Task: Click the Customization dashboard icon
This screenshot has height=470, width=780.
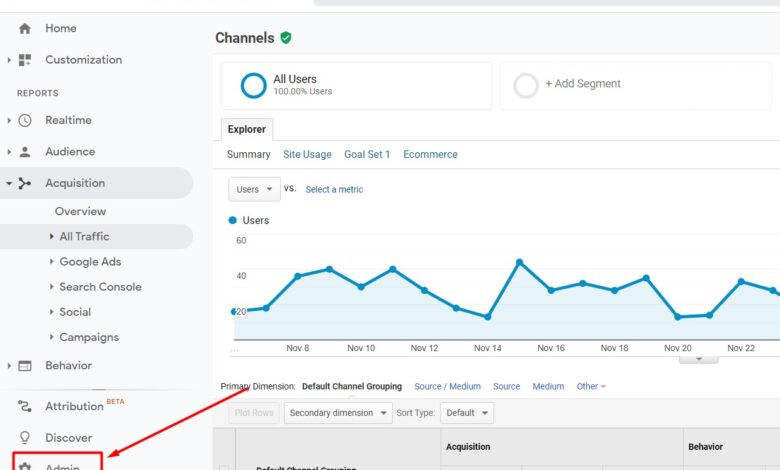Action: [x=24, y=60]
